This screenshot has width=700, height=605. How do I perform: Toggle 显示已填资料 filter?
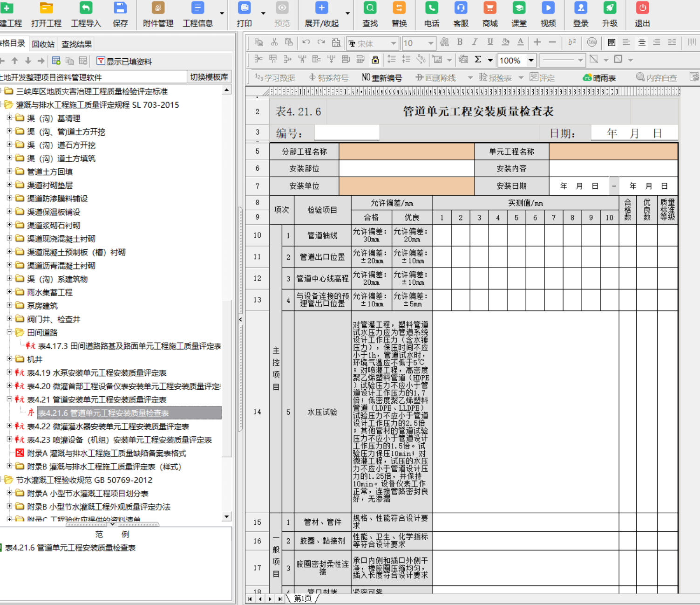tap(124, 61)
